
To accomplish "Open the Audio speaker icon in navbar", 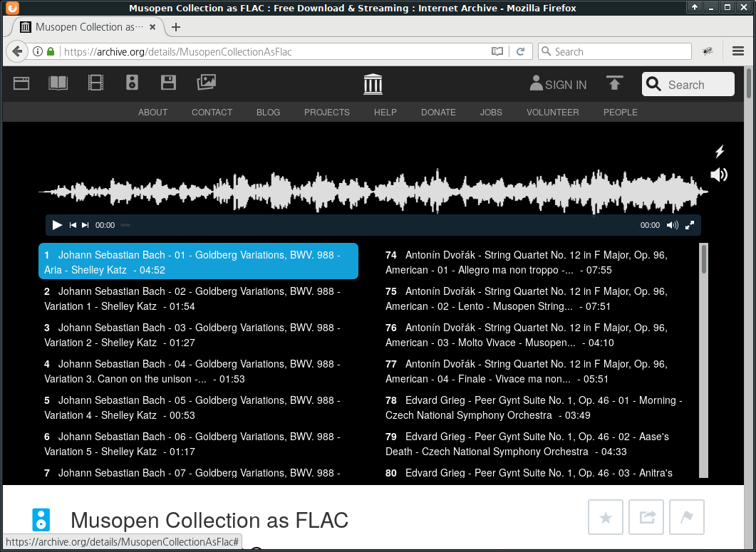I will 132,83.
